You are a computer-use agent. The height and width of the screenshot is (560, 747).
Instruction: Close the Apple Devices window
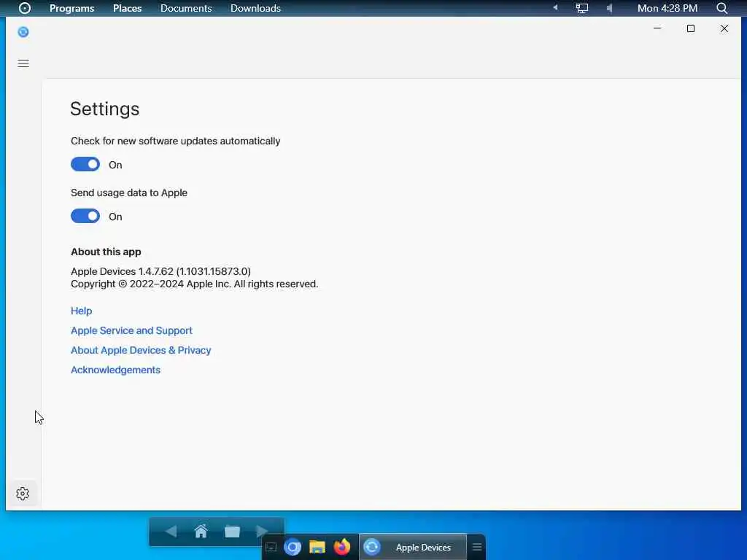pyautogui.click(x=724, y=28)
